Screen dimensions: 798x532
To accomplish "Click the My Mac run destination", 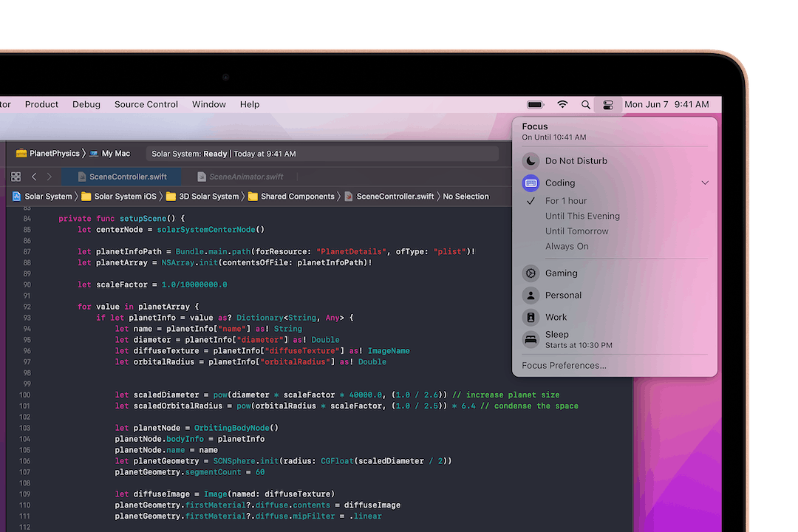I will coord(115,154).
